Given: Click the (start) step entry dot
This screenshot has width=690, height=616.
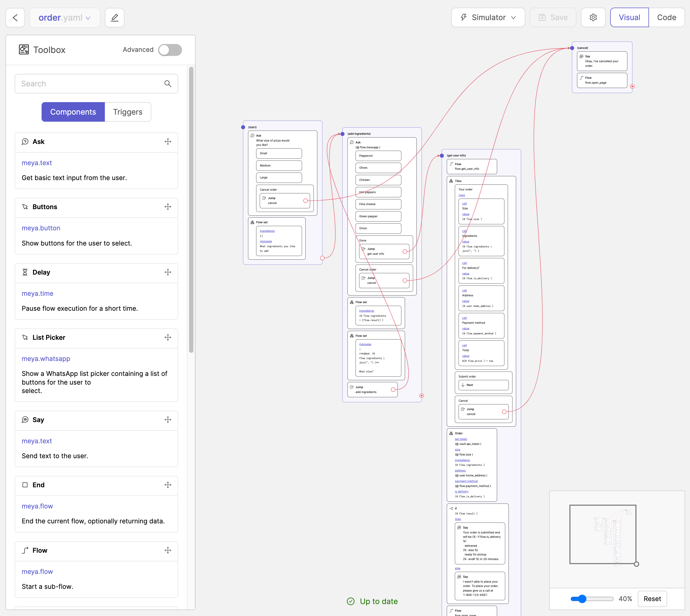Looking at the screenshot, I should coord(243,127).
